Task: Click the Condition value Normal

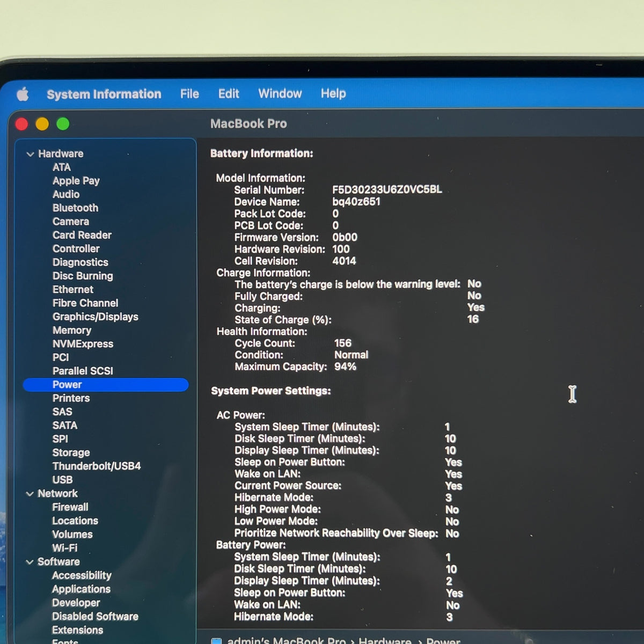Action: pos(351,355)
